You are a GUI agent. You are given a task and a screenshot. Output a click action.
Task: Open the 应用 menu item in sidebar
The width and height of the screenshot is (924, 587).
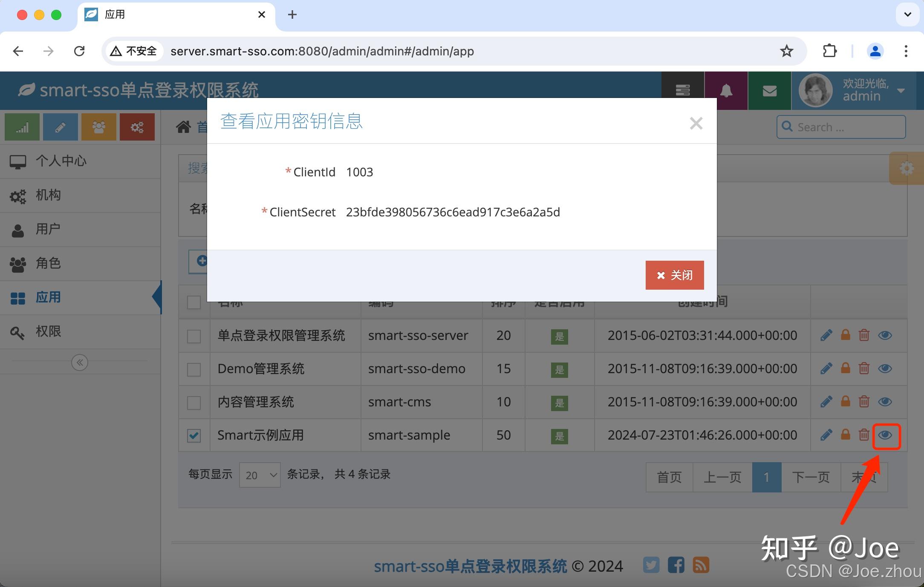[48, 297]
